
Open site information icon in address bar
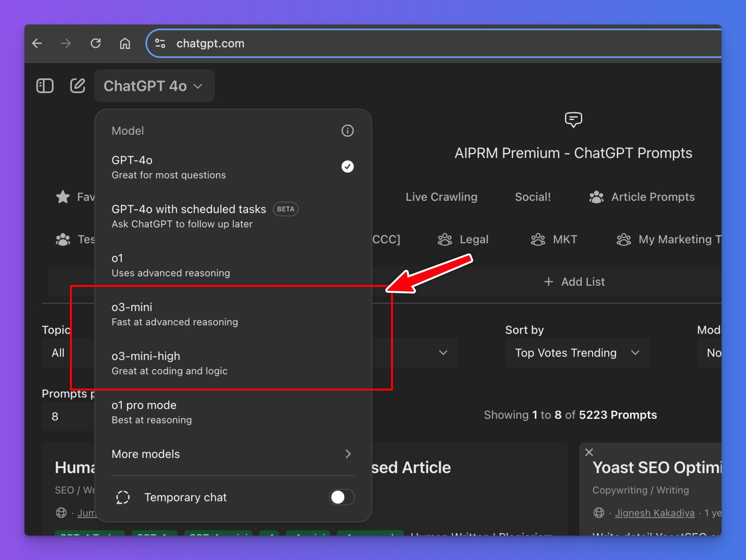(160, 43)
